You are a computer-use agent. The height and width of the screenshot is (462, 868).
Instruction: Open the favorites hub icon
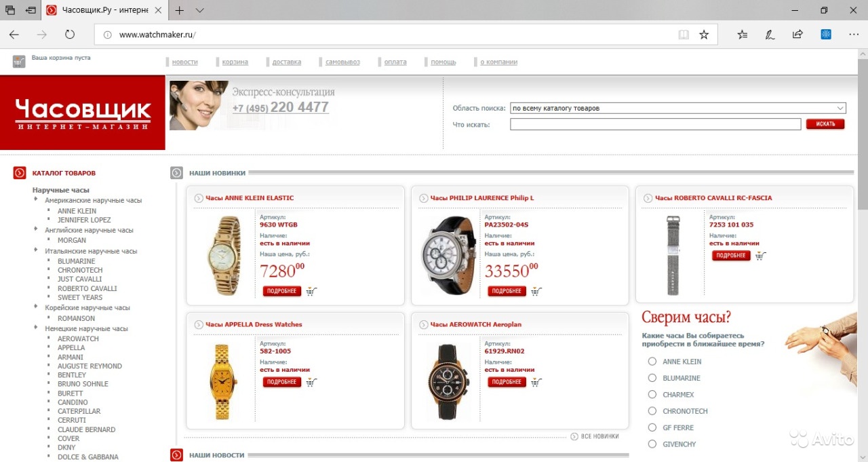click(x=743, y=35)
